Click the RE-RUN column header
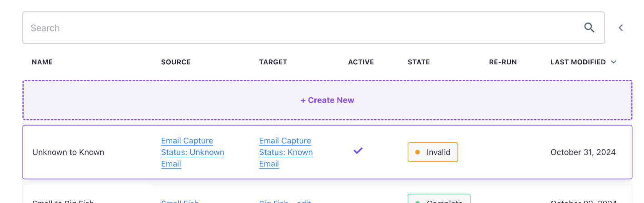 [503, 62]
